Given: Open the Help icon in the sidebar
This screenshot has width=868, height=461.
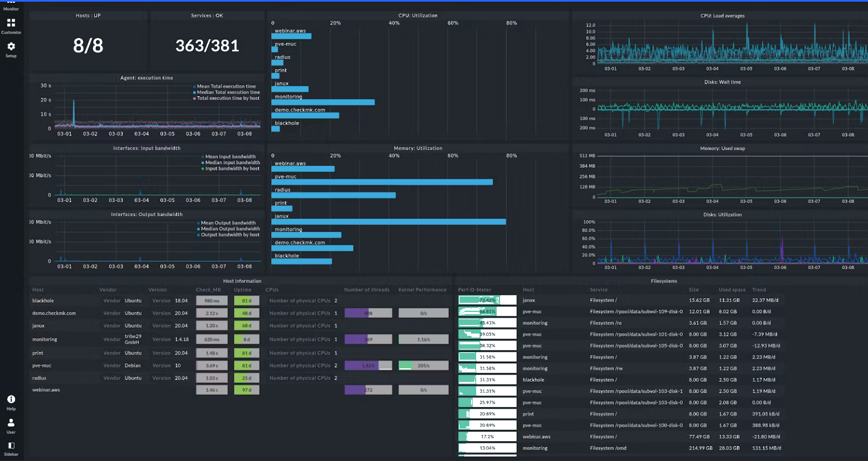Looking at the screenshot, I should coord(11,401).
